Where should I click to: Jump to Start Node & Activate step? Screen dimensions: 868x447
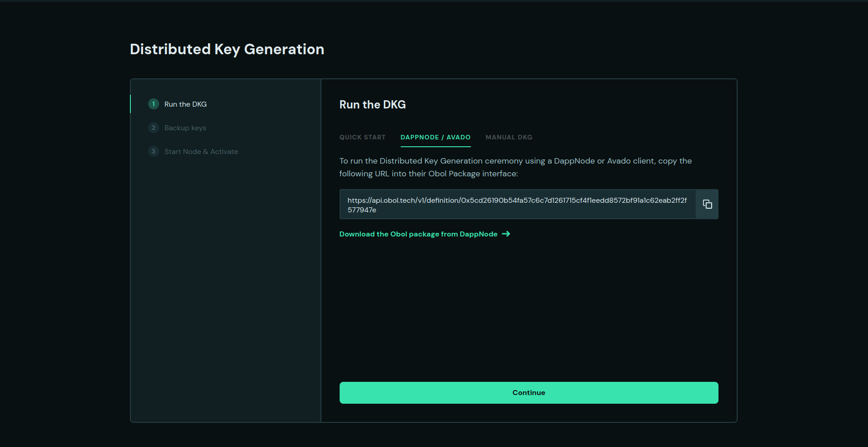pos(201,151)
